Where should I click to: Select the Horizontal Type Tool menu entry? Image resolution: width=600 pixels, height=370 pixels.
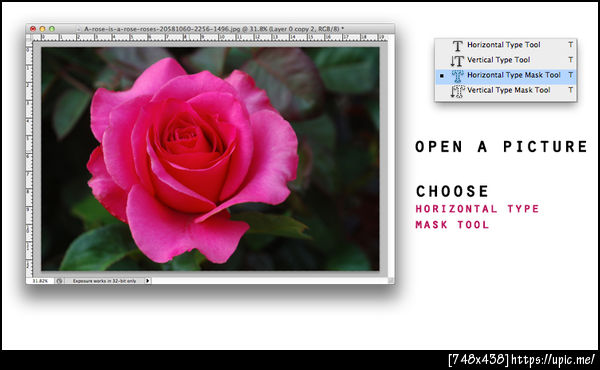coord(505,45)
